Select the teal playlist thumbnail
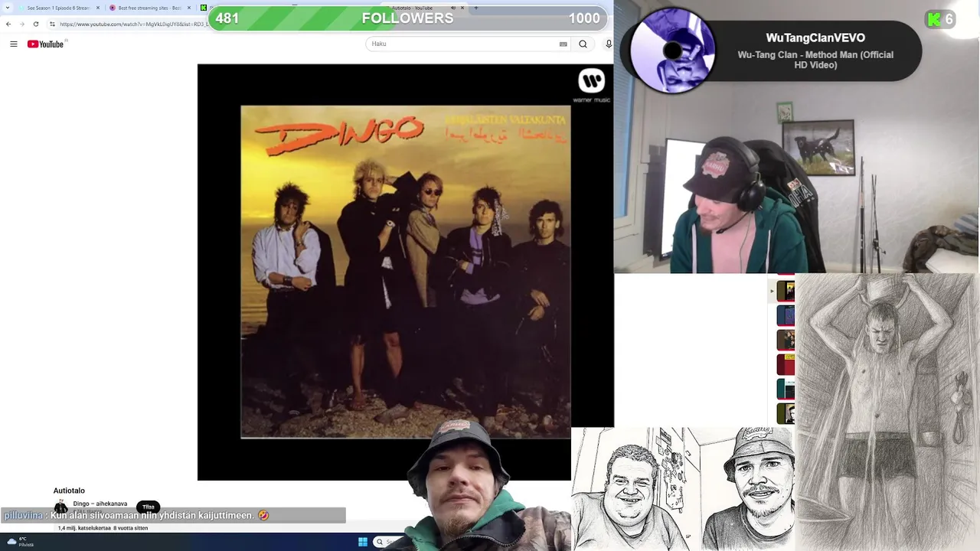980x551 pixels. pyautogui.click(x=786, y=389)
